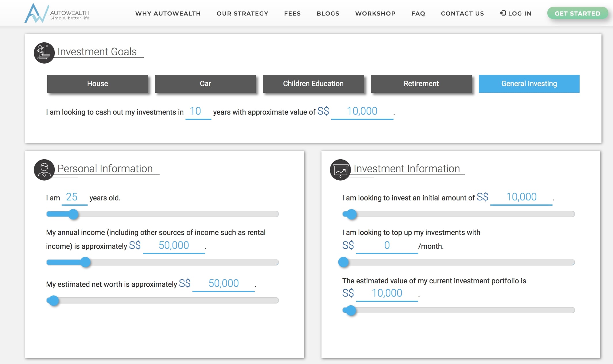Open Why AutoWealth menu item

[x=168, y=13]
